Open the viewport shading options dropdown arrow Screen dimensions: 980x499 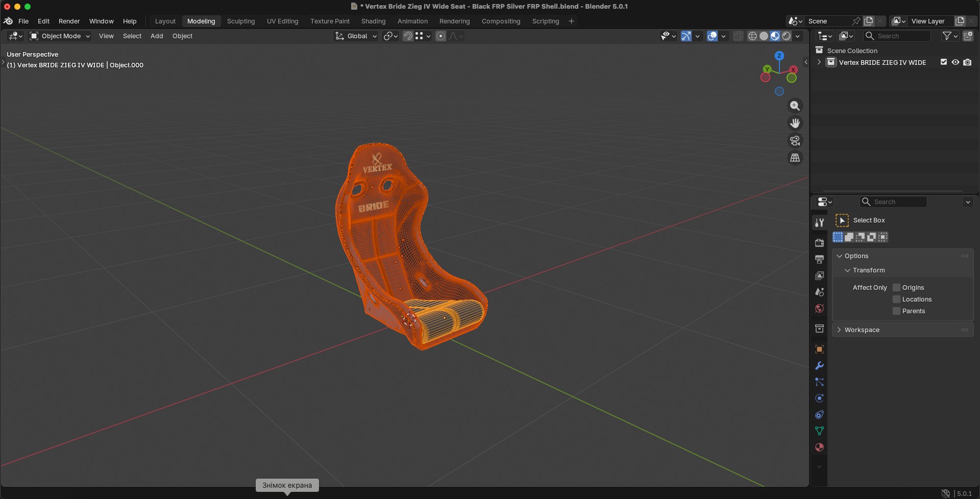(x=798, y=36)
